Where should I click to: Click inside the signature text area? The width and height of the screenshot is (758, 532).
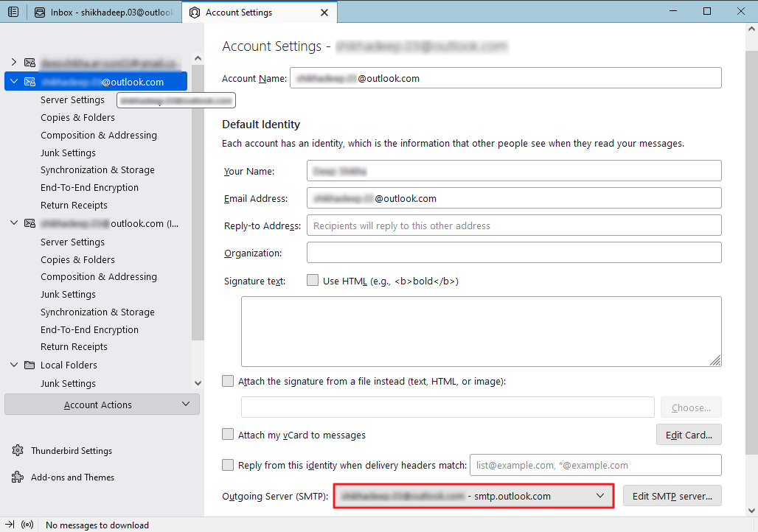[x=481, y=332]
